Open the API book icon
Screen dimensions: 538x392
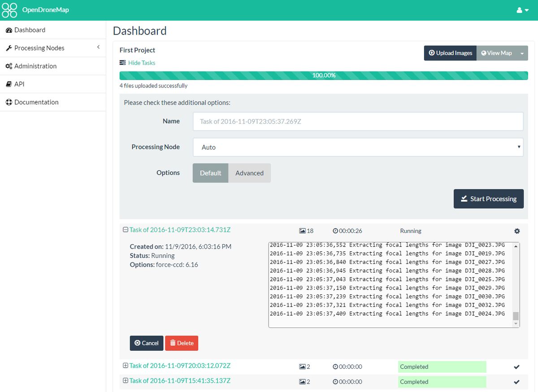pos(9,84)
